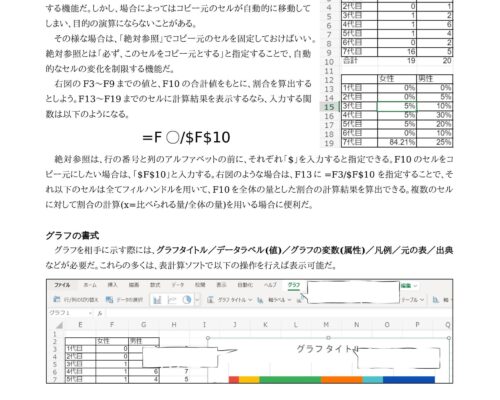
Task: Click the selected 5% cell in row 15
Action: tap(397, 106)
